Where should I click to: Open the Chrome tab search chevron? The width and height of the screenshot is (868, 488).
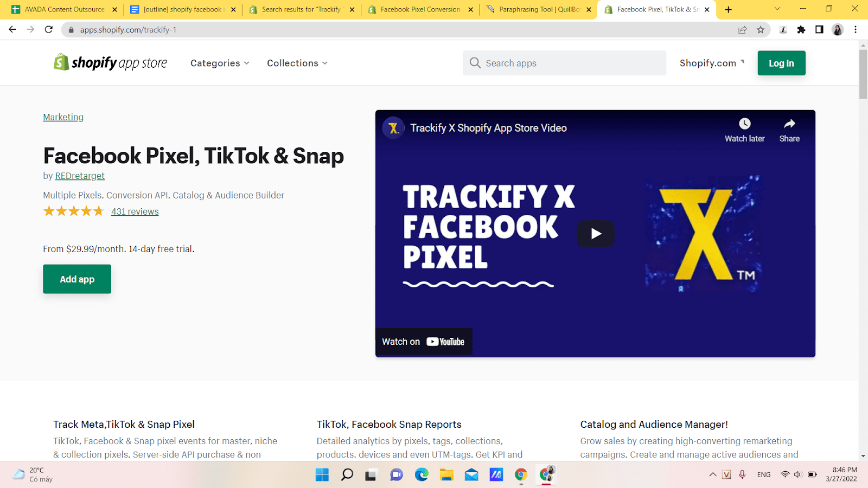(x=777, y=9)
